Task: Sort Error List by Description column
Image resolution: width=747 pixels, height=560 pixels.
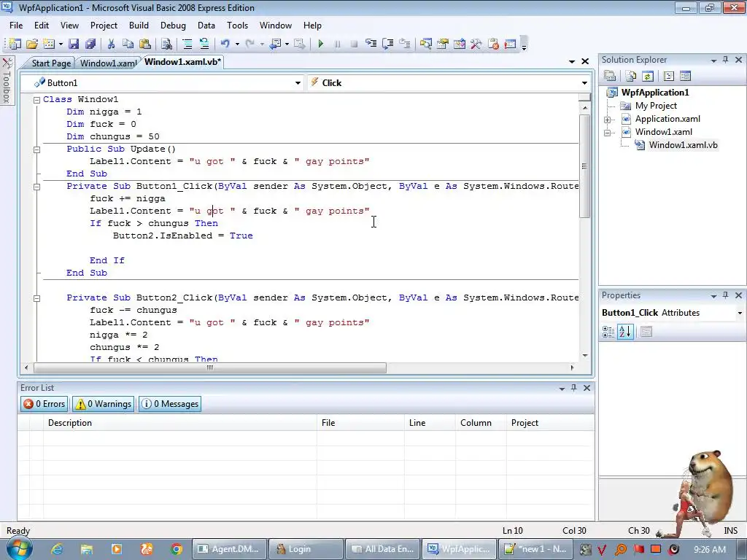Action: tap(180, 423)
